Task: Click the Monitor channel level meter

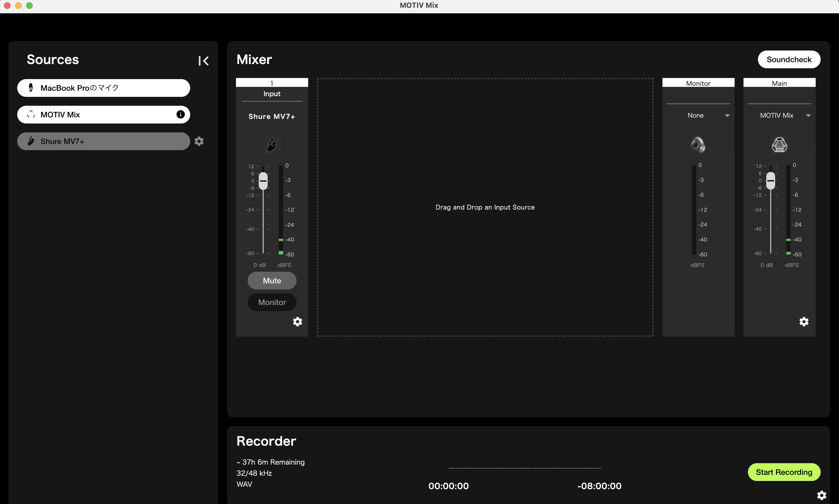Action: (x=694, y=210)
